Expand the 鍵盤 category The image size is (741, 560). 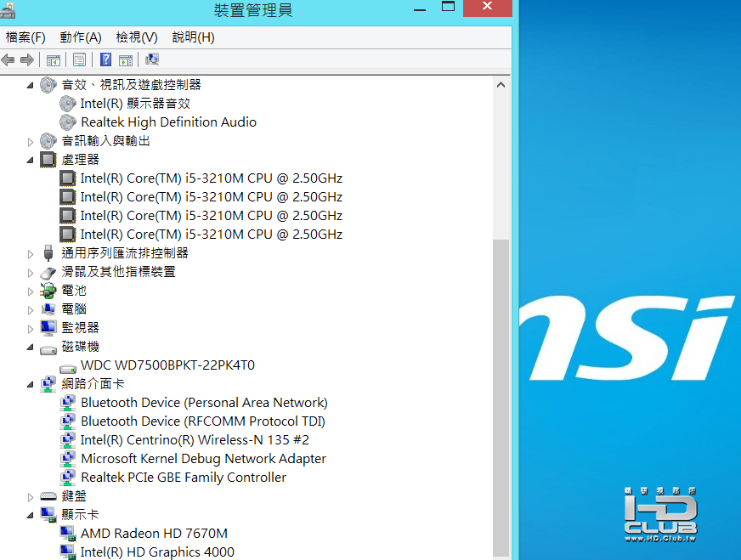(31, 497)
